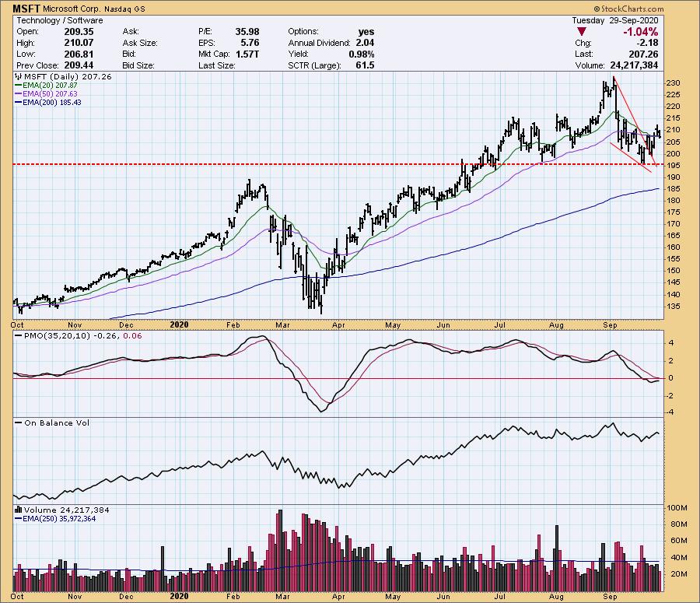Click the 195 price axis label
This screenshot has height=603, width=700.
click(674, 165)
